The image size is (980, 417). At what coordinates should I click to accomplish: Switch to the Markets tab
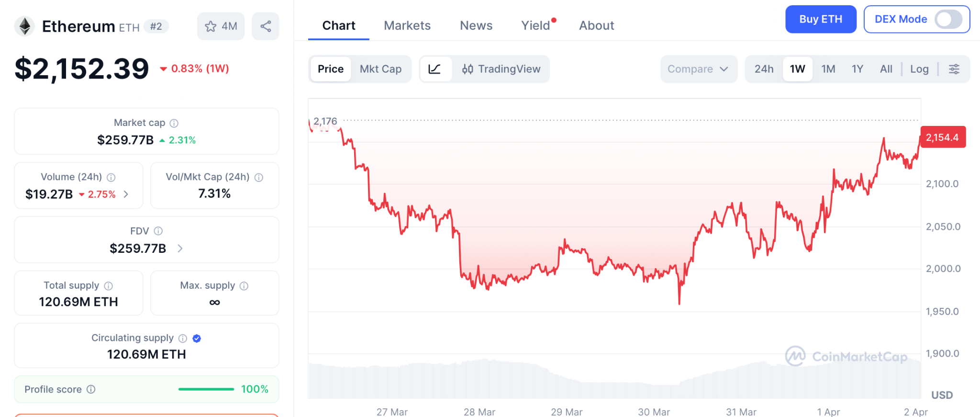pos(407,25)
